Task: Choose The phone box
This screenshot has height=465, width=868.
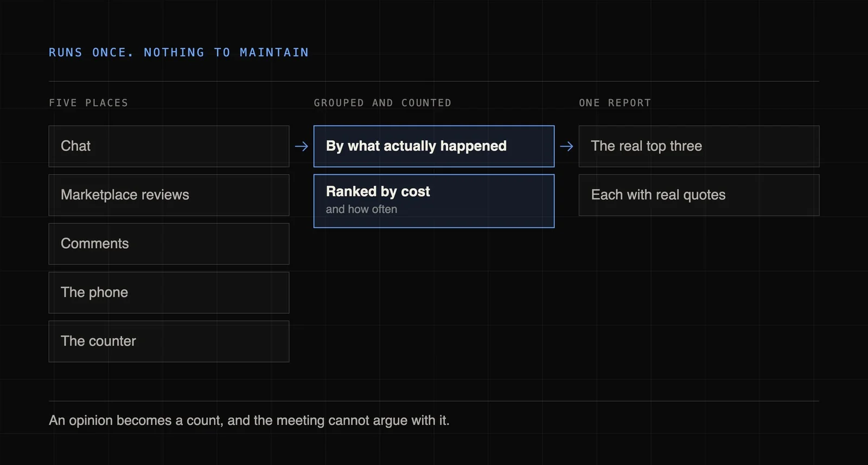Action: 169,293
